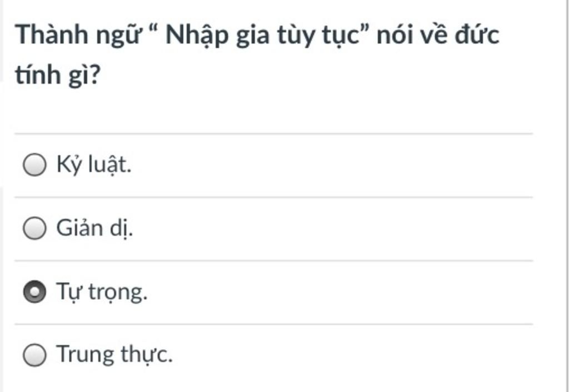Select the radio button for Kỷ luật
This screenshot has width=569, height=392.
[x=34, y=165]
